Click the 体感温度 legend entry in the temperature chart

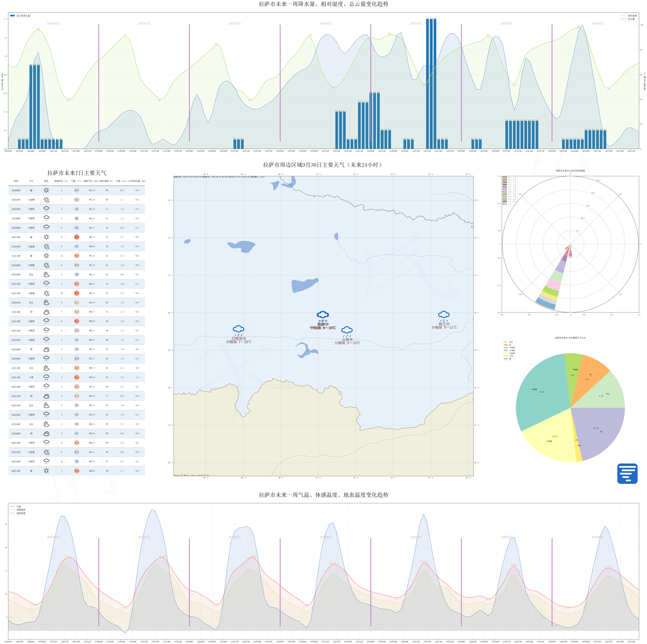coord(18,510)
